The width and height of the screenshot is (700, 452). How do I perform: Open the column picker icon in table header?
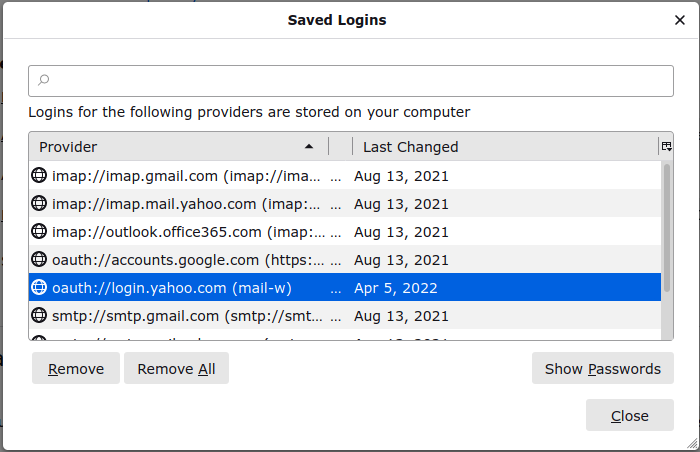tap(667, 146)
